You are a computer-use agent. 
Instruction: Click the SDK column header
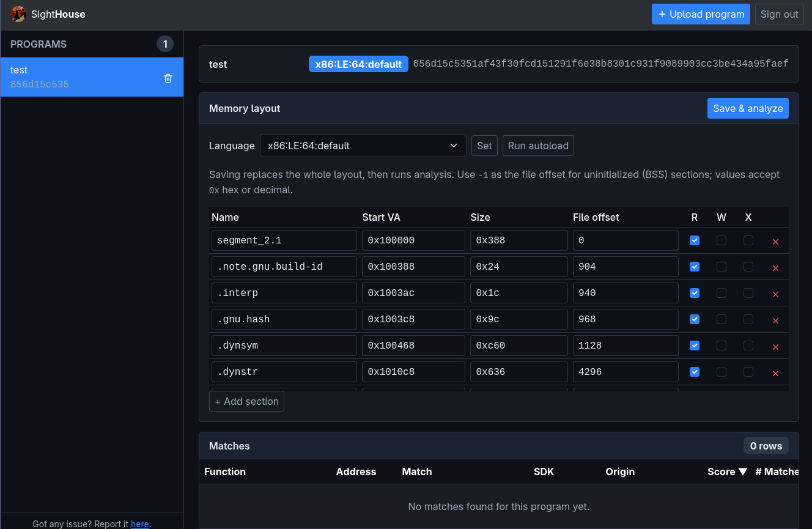544,472
